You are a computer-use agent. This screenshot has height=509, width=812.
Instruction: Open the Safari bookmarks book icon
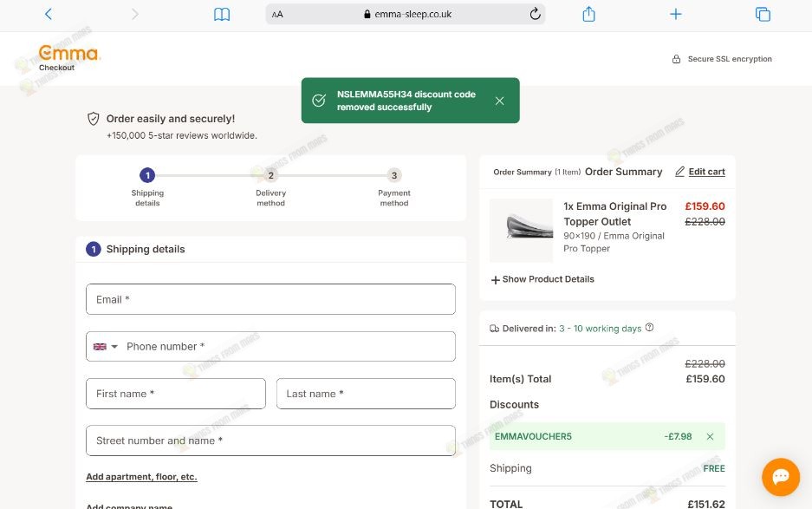coord(222,15)
